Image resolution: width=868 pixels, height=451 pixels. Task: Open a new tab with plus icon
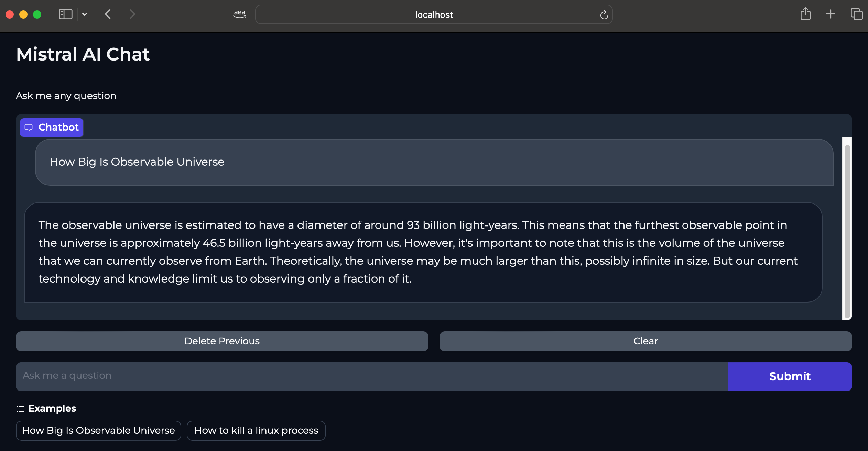click(831, 14)
